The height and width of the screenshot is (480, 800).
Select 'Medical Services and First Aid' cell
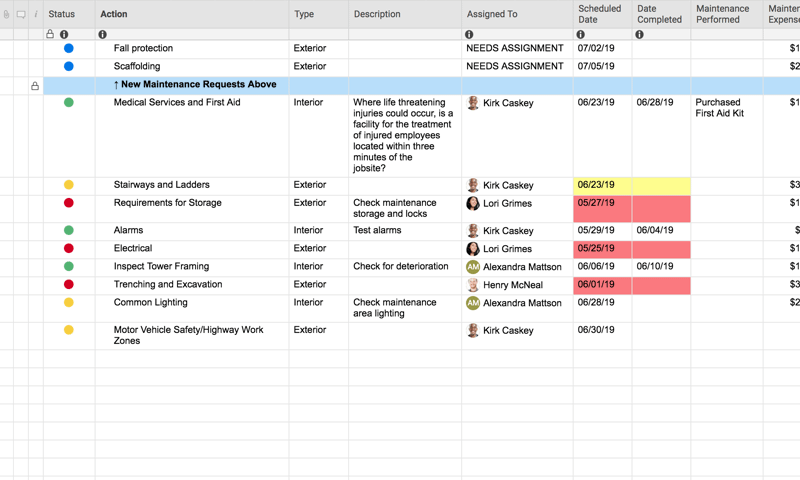coord(192,136)
